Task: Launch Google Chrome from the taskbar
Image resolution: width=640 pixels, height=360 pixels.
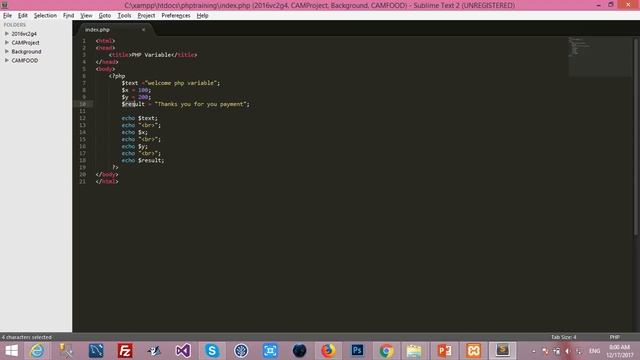Action: (x=386, y=351)
